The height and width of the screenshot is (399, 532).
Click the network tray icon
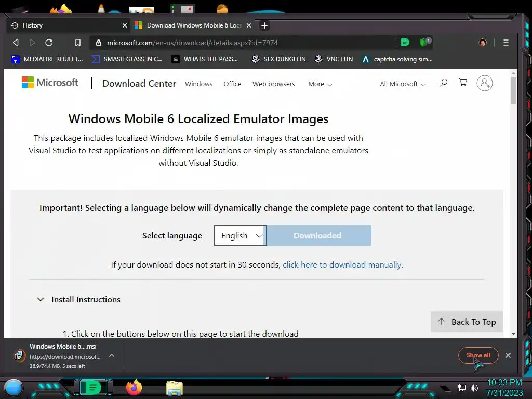(462, 388)
